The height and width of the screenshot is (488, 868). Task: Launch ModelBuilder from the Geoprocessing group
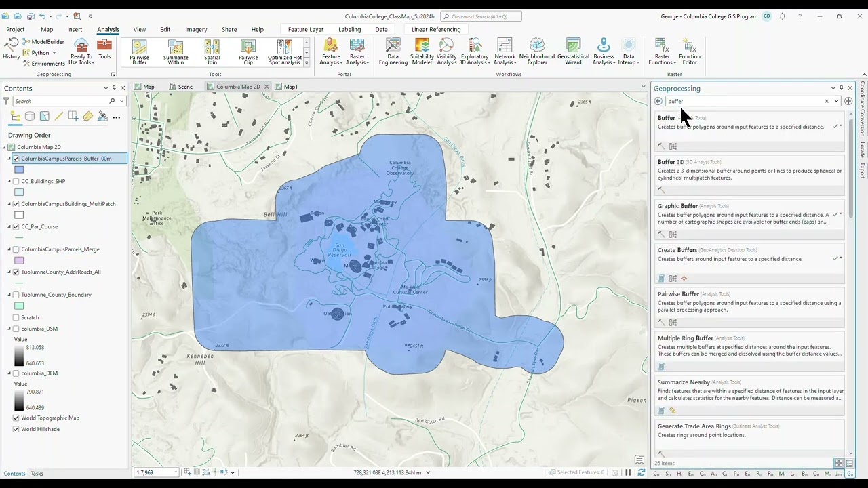tap(43, 42)
